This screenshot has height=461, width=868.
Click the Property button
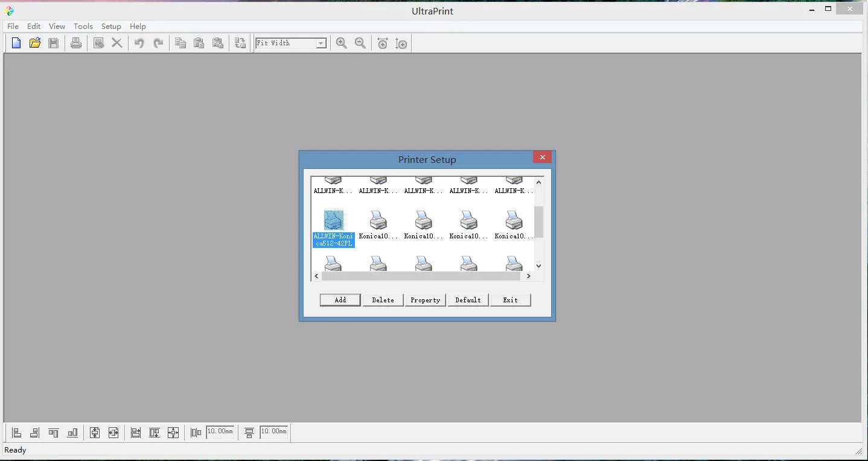pos(426,300)
